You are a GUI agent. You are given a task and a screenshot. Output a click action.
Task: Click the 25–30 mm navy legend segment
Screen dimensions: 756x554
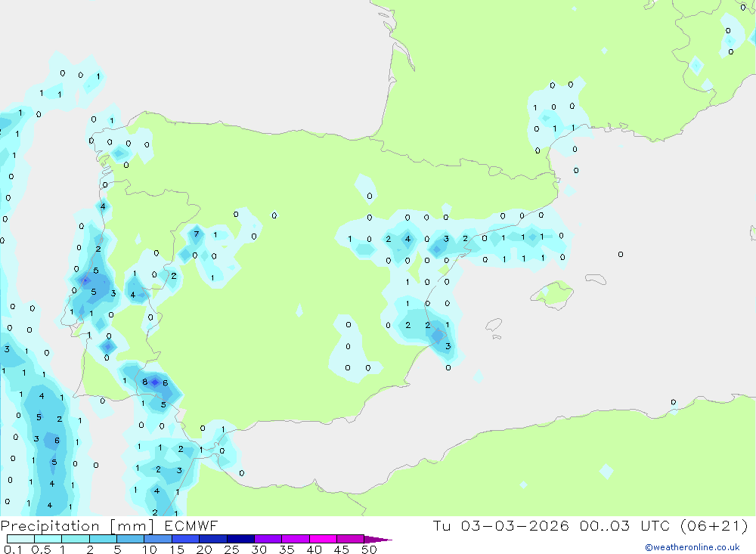240,539
